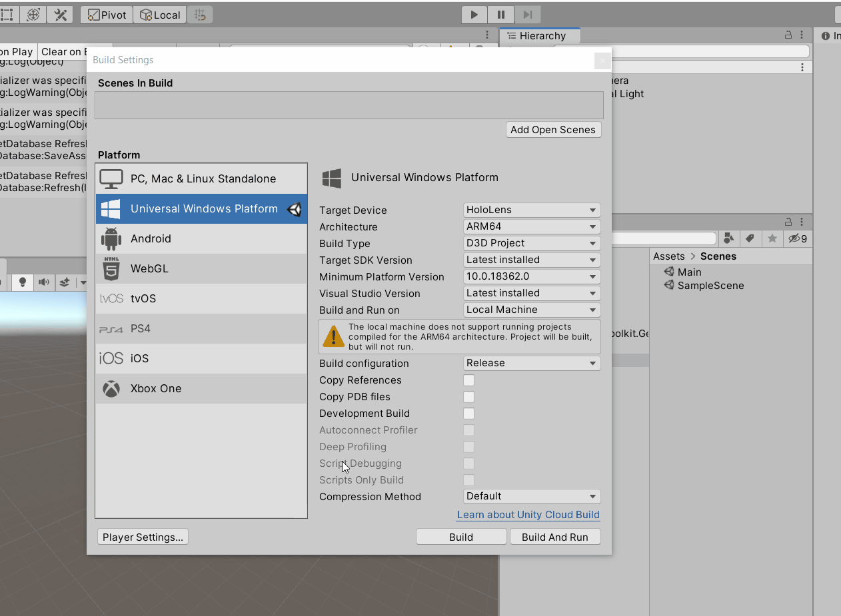Open the Compression Method dropdown
This screenshot has width=841, height=616.
(x=532, y=496)
